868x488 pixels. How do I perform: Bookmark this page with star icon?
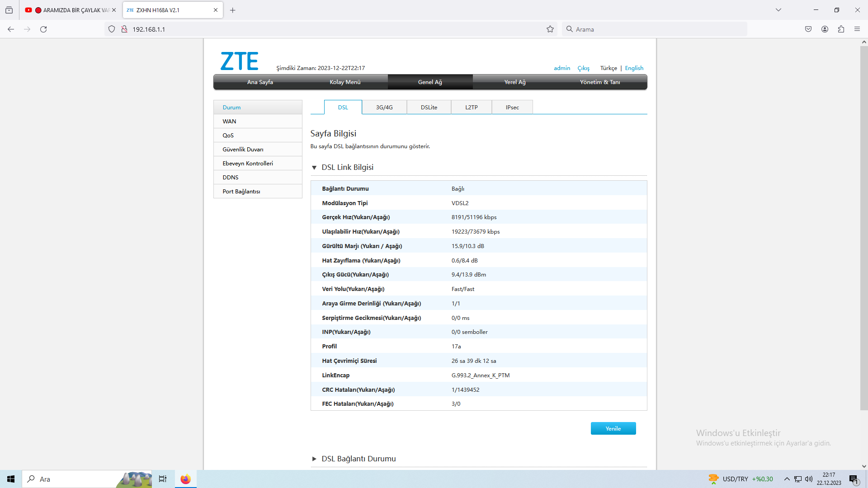point(550,29)
